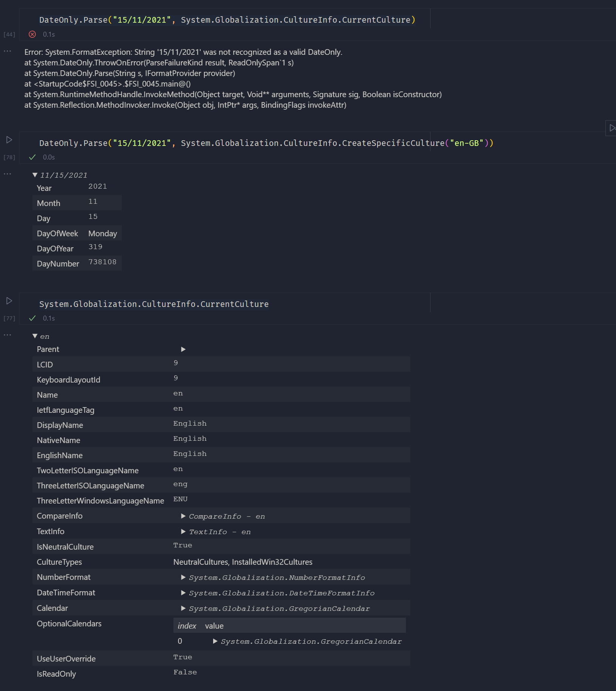Expand TextInfo - en
616x691 pixels.
point(184,531)
